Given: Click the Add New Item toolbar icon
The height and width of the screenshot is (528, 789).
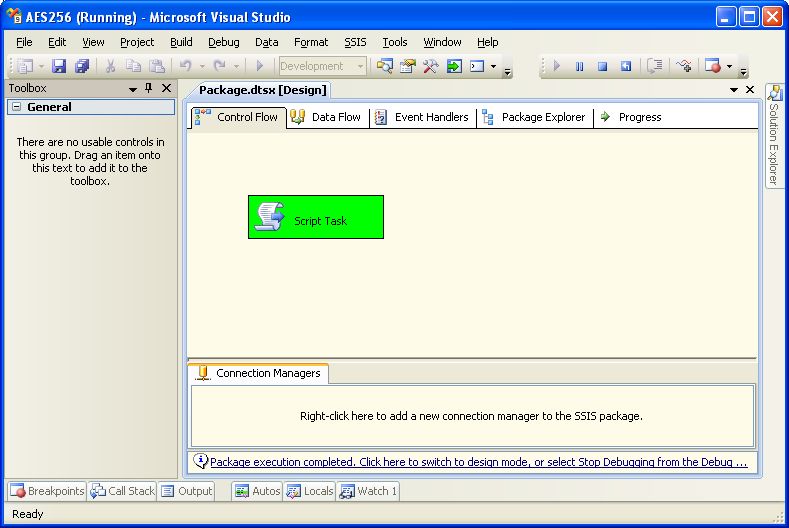Looking at the screenshot, I should click(25, 66).
